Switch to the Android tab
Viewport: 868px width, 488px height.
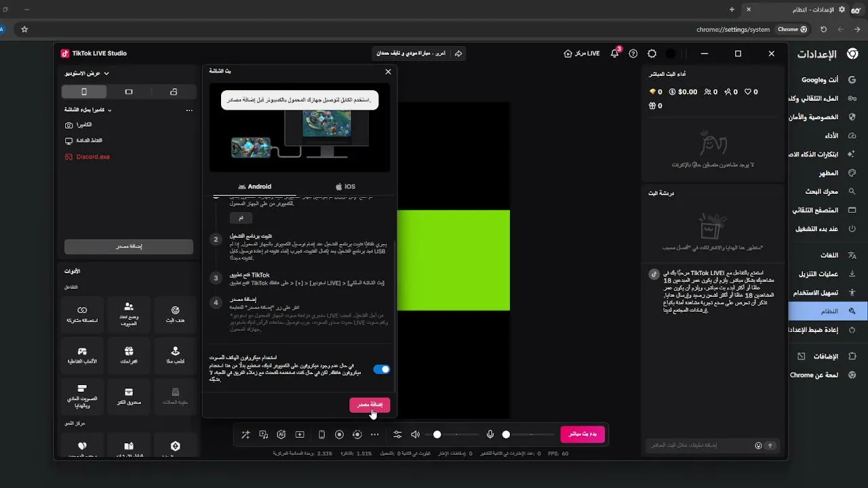pyautogui.click(x=255, y=186)
